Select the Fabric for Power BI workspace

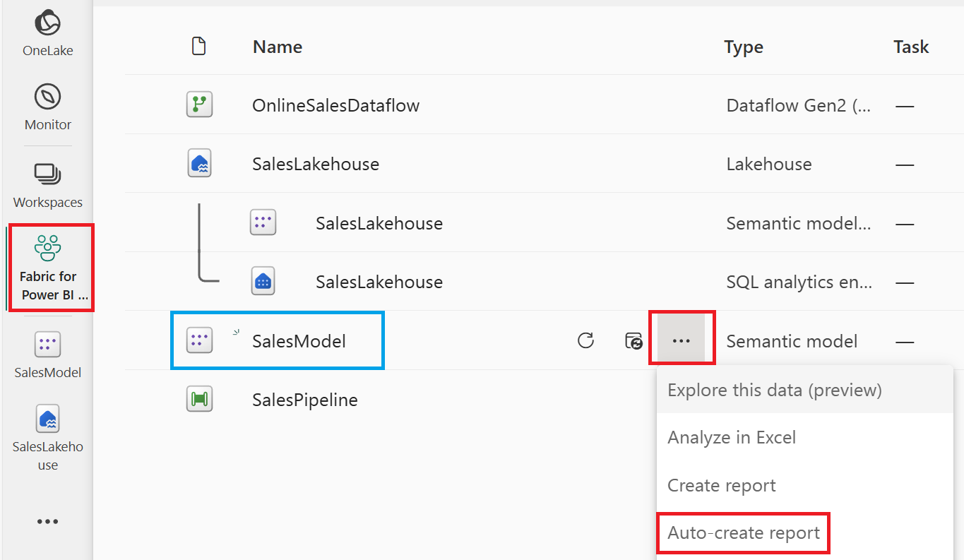click(x=49, y=268)
